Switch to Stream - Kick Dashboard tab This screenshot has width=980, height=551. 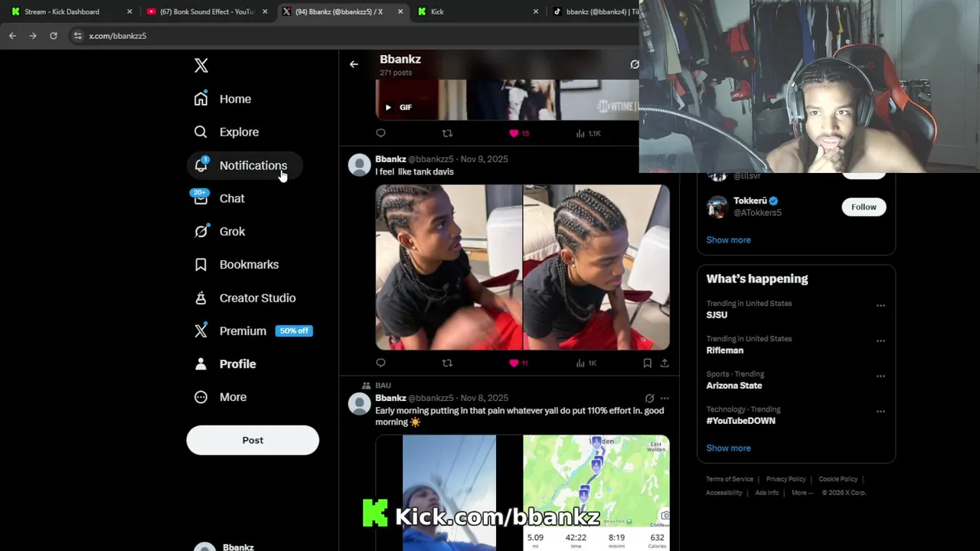click(x=71, y=11)
